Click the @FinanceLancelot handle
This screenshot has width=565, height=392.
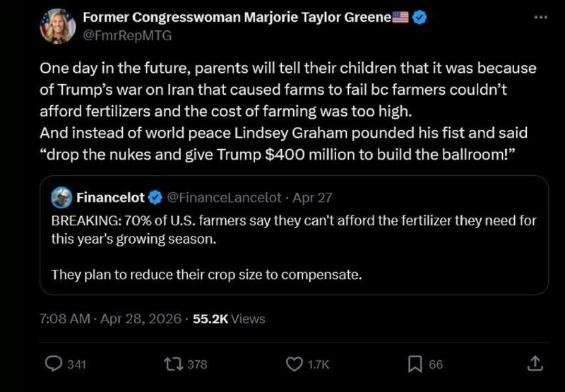point(224,198)
